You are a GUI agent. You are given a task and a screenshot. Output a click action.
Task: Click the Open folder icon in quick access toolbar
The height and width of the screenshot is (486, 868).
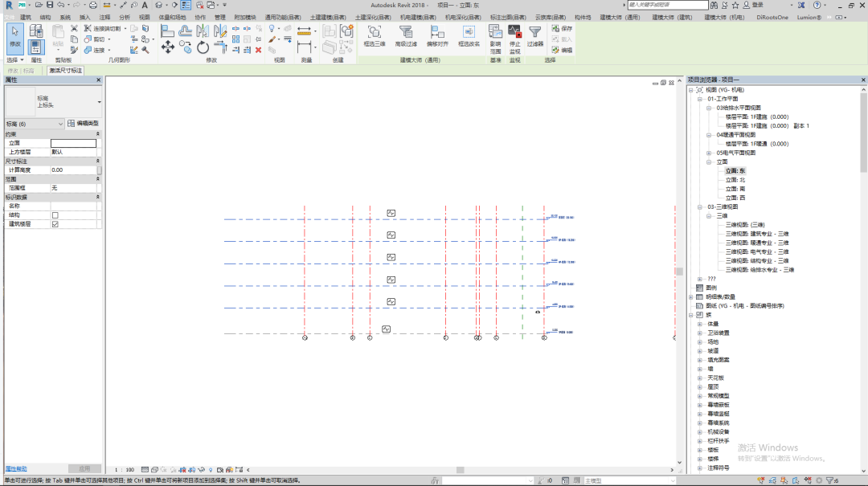pos(39,5)
